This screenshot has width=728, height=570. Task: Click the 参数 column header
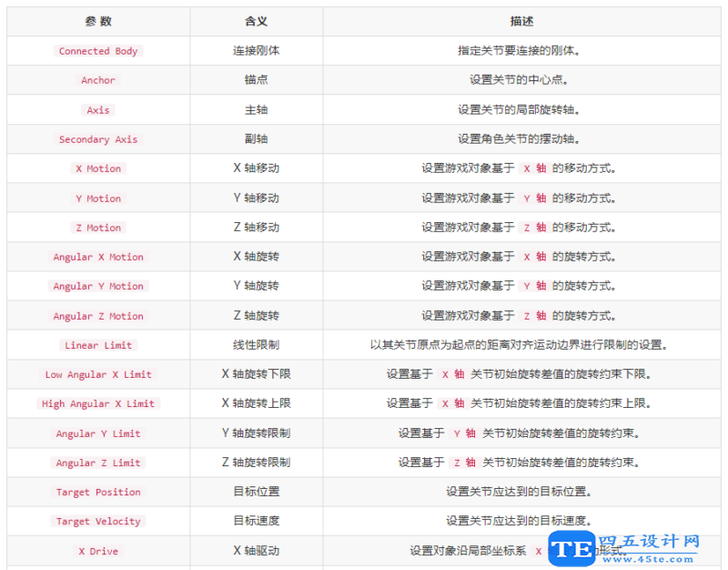98,21
